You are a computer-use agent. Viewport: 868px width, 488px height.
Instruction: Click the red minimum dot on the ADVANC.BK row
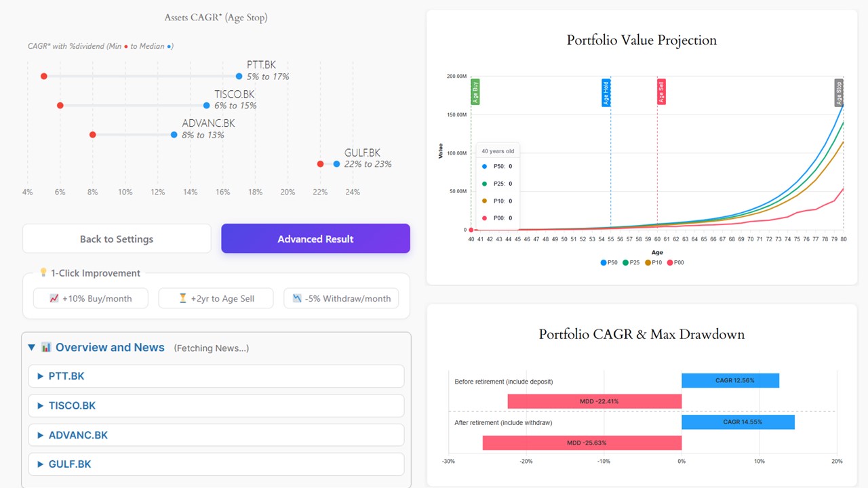pos(92,134)
